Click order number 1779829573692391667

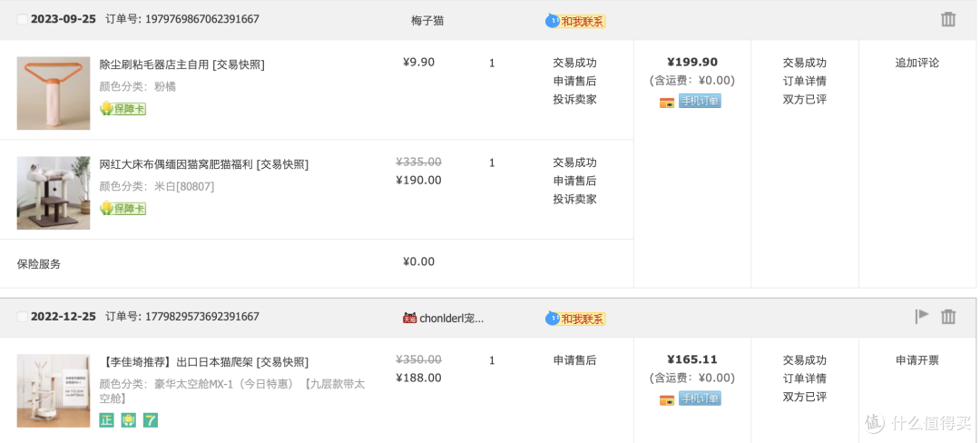(x=201, y=317)
